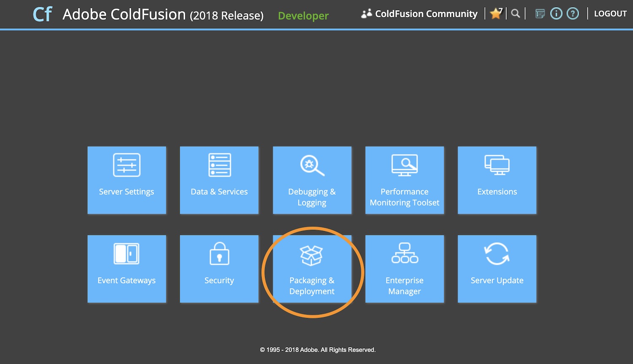Image resolution: width=633 pixels, height=364 pixels.
Task: Open Performance Monitoring Toolset tile
Action: (404, 180)
